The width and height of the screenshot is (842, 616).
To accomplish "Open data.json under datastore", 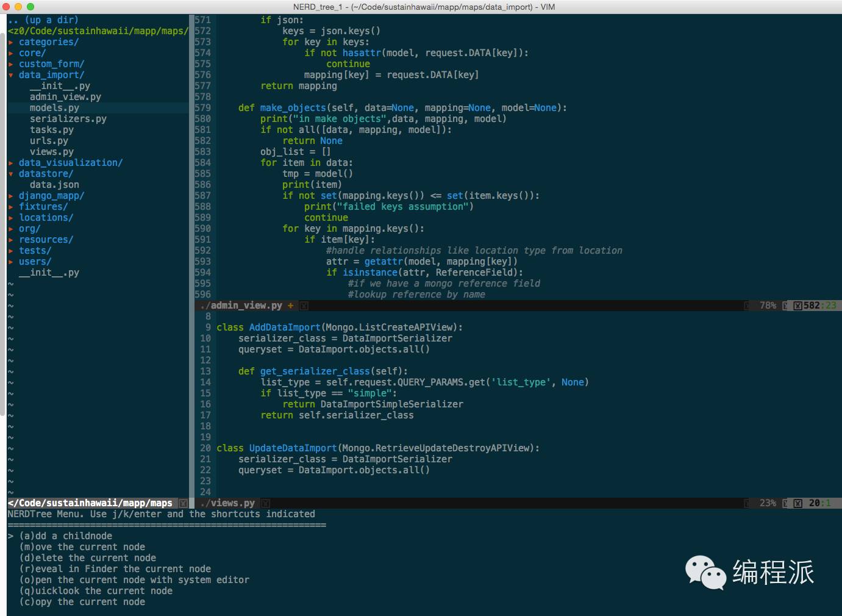I will [54, 185].
